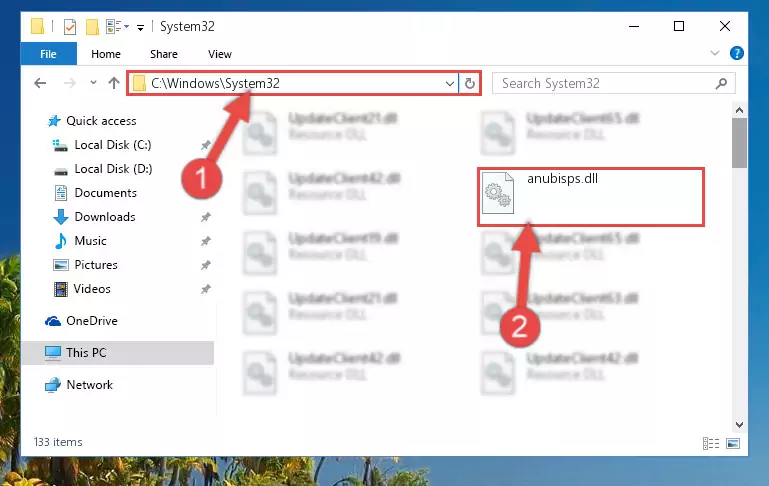Minimize the System32 window
This screenshot has height=486, width=769.
coord(634,26)
